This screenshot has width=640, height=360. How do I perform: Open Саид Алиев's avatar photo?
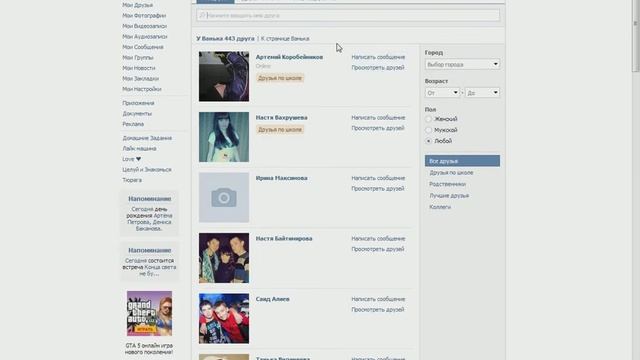point(224,318)
